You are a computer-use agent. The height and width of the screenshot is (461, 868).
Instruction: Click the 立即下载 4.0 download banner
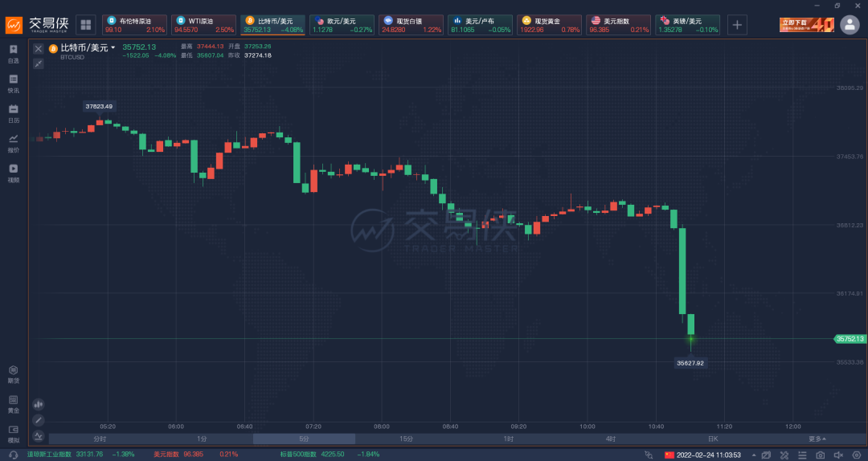pyautogui.click(x=807, y=25)
